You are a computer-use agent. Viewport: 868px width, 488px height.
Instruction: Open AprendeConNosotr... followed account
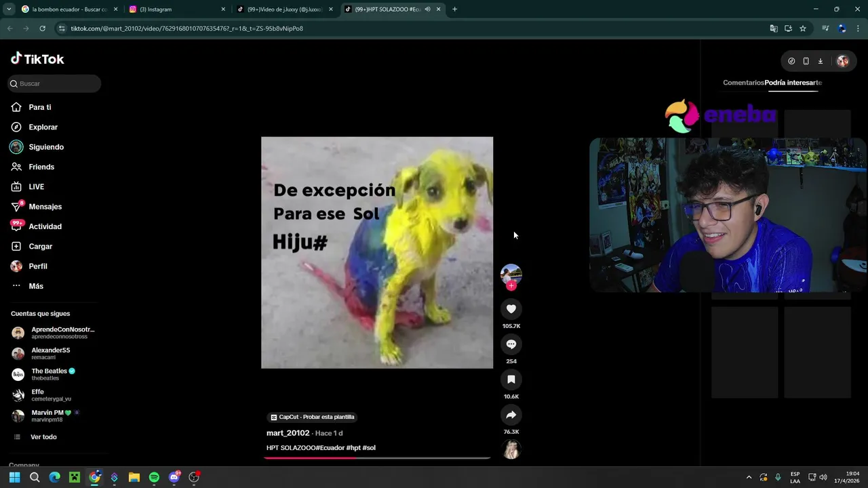pyautogui.click(x=54, y=333)
